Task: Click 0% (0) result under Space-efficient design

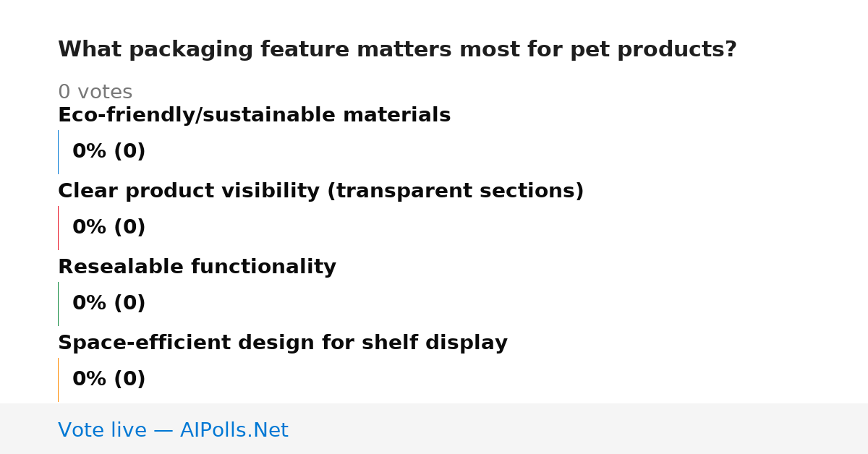Action: (109, 380)
